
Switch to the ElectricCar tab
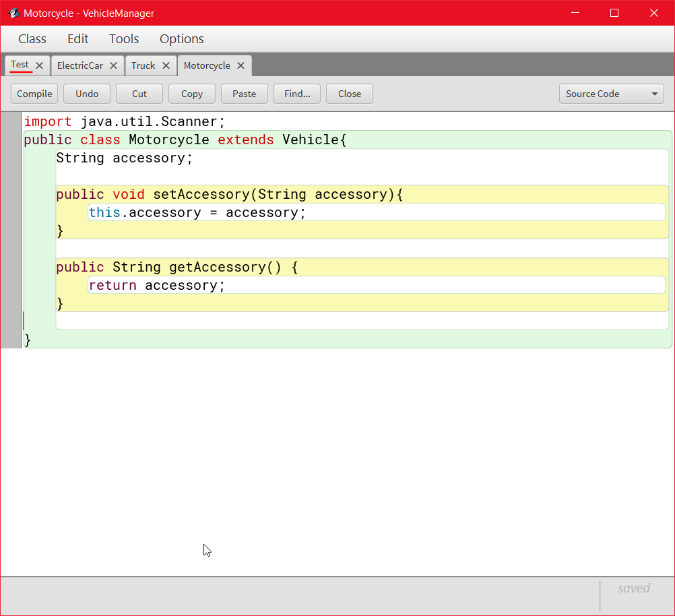[x=80, y=65]
